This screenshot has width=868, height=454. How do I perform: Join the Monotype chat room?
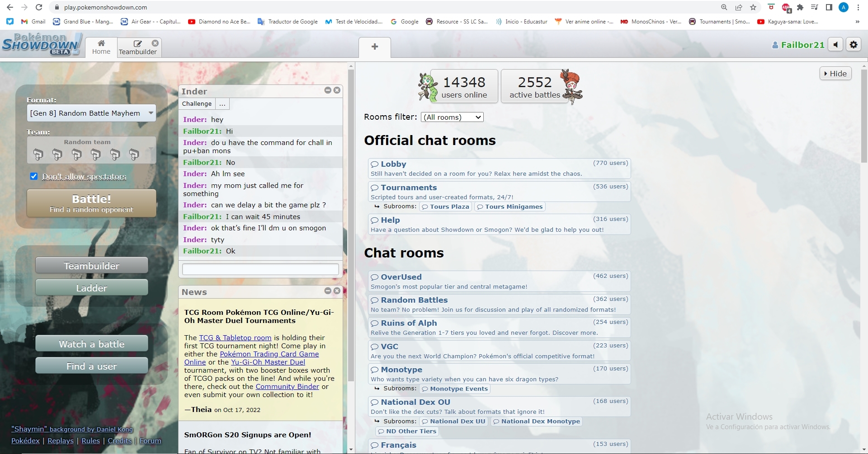(x=499, y=374)
